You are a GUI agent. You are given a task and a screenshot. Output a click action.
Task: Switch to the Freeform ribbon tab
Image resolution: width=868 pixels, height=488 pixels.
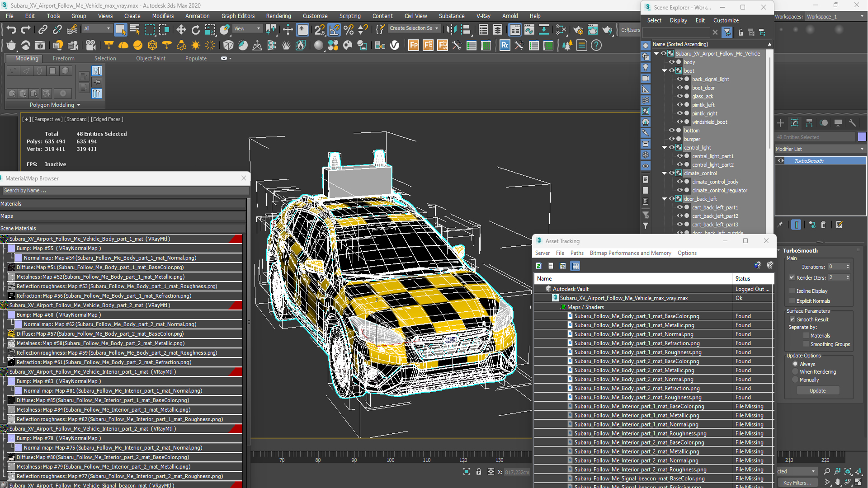(63, 58)
